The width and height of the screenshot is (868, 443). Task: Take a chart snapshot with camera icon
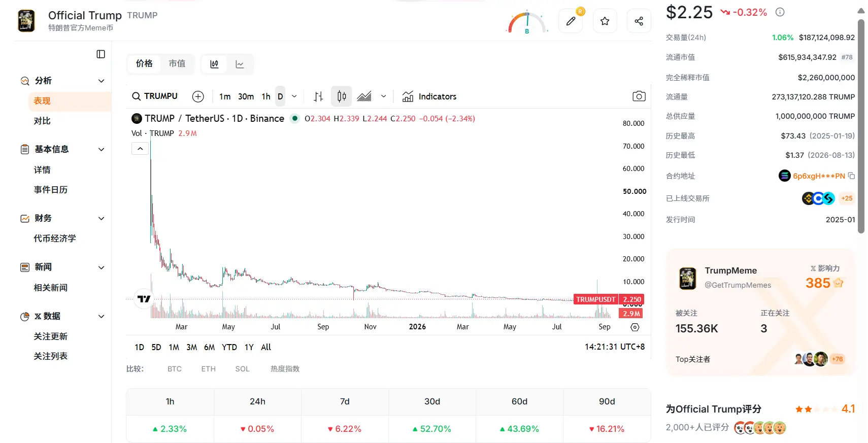click(639, 96)
